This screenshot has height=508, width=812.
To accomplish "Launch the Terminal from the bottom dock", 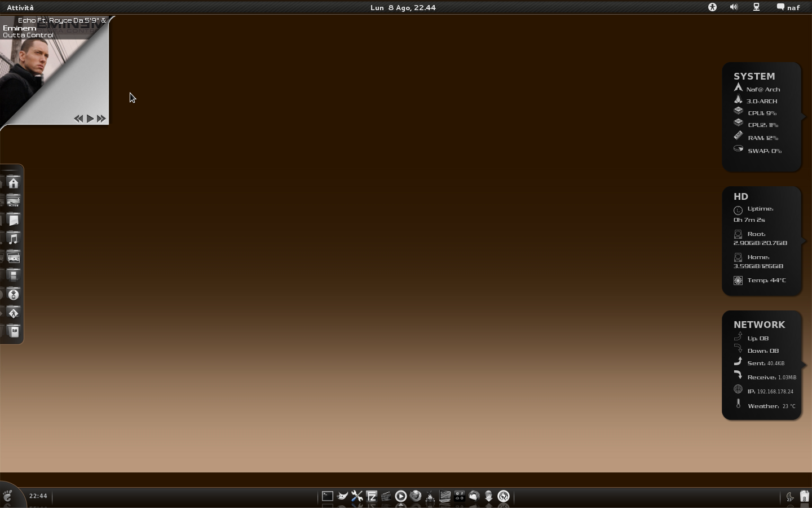I will pos(328,496).
